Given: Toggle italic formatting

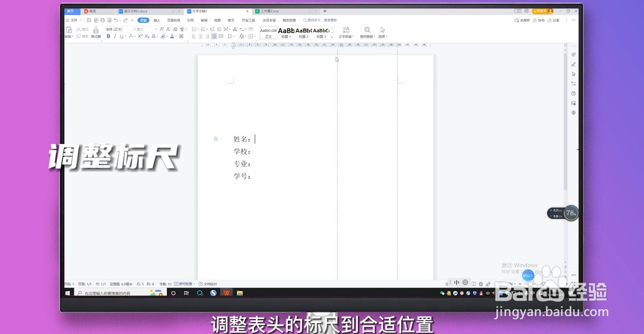Looking at the screenshot, I should click(115, 36).
